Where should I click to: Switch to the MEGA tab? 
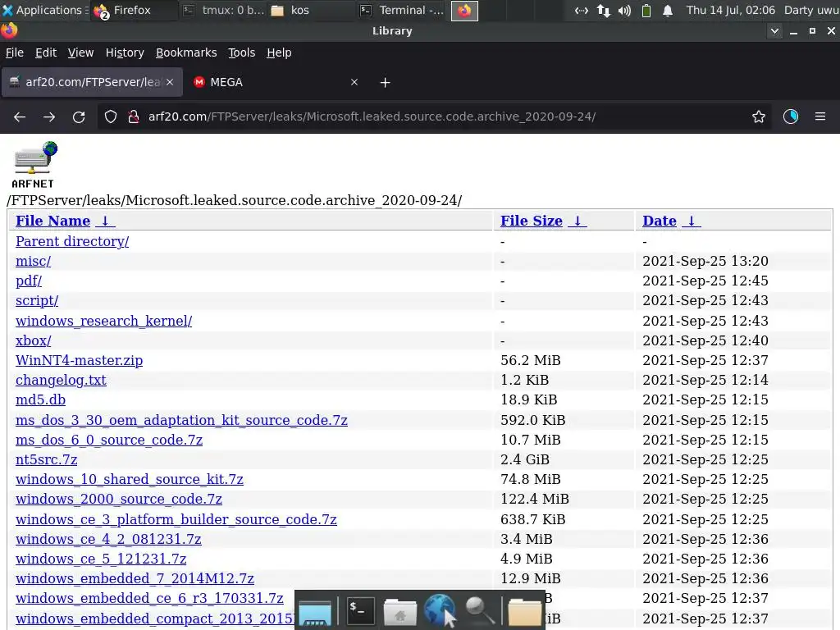276,82
